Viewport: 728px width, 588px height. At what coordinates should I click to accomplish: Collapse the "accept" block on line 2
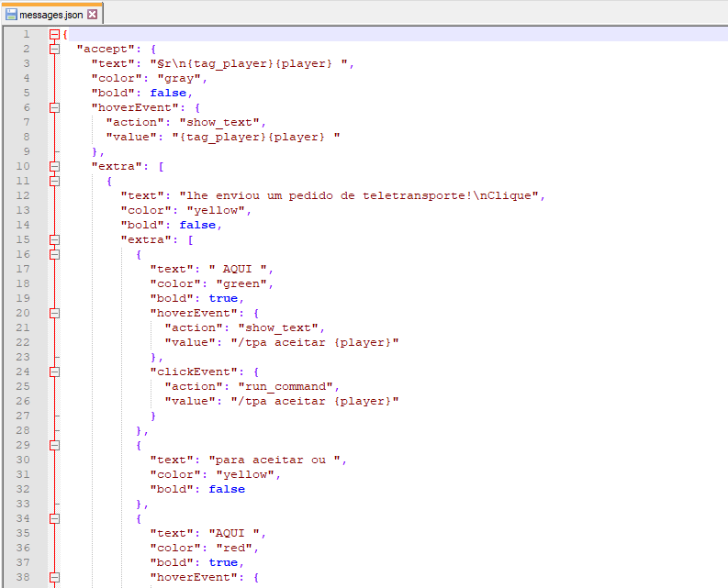(x=54, y=49)
